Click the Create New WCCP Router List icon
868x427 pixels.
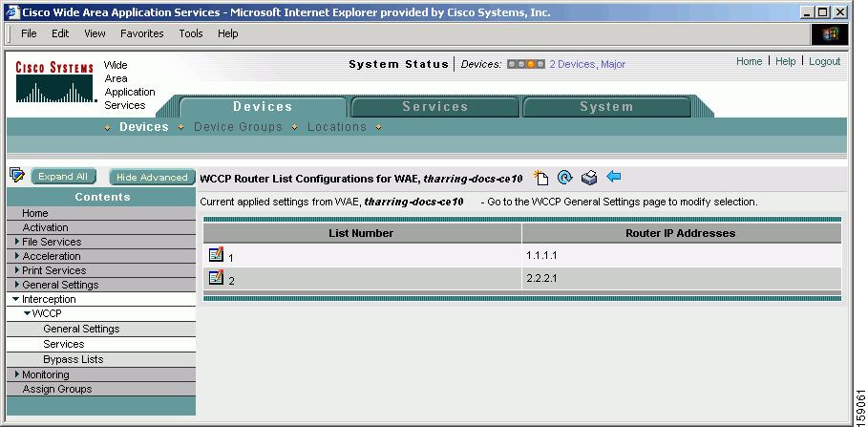click(540, 178)
